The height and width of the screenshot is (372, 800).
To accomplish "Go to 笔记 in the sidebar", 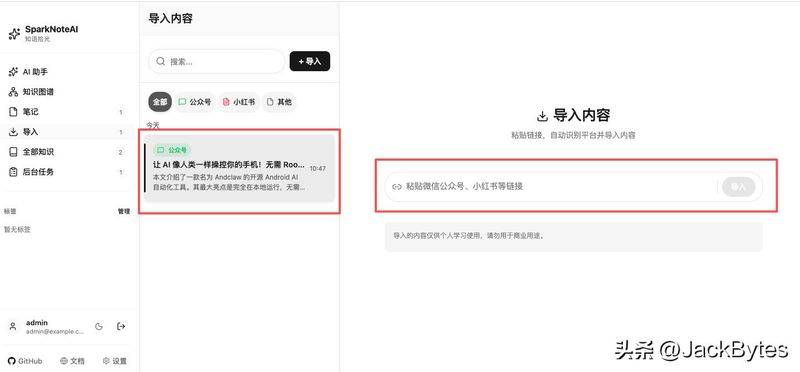I will (x=66, y=112).
